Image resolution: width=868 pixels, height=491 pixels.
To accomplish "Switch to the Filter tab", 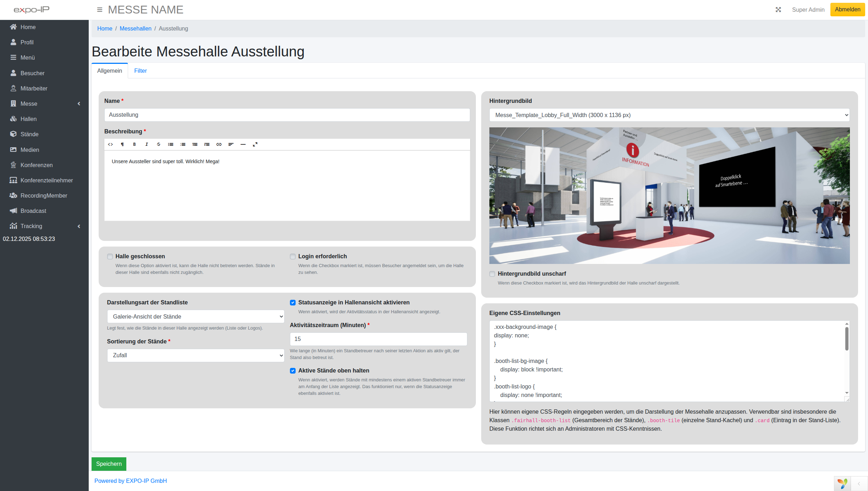I will pos(141,71).
